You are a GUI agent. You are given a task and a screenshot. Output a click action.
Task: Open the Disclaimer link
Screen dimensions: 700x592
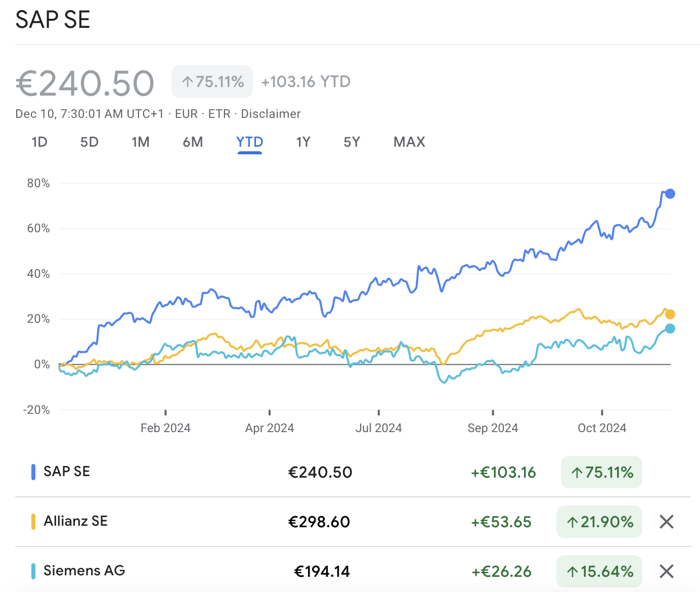[271, 114]
